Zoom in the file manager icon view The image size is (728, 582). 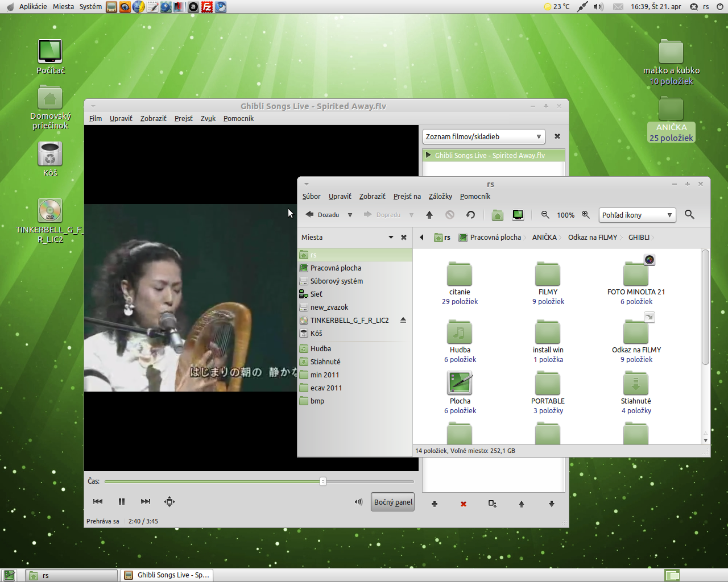click(586, 215)
